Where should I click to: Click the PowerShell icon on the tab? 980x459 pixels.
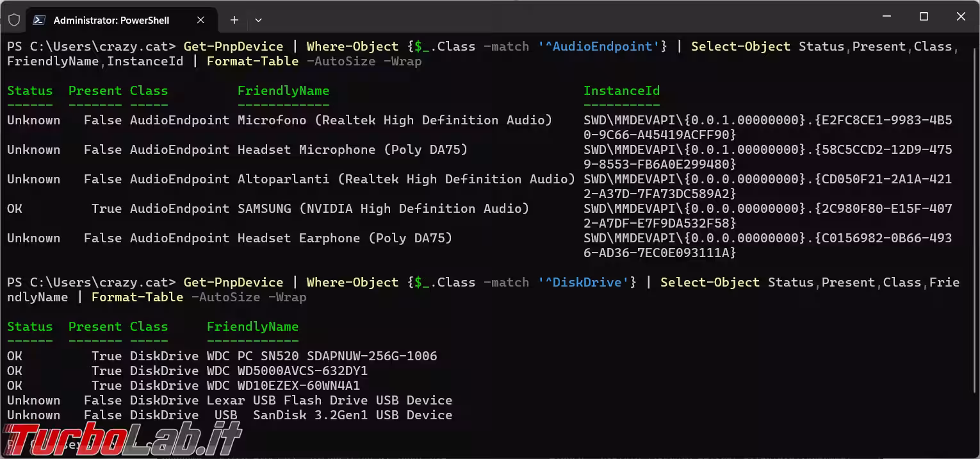[38, 20]
